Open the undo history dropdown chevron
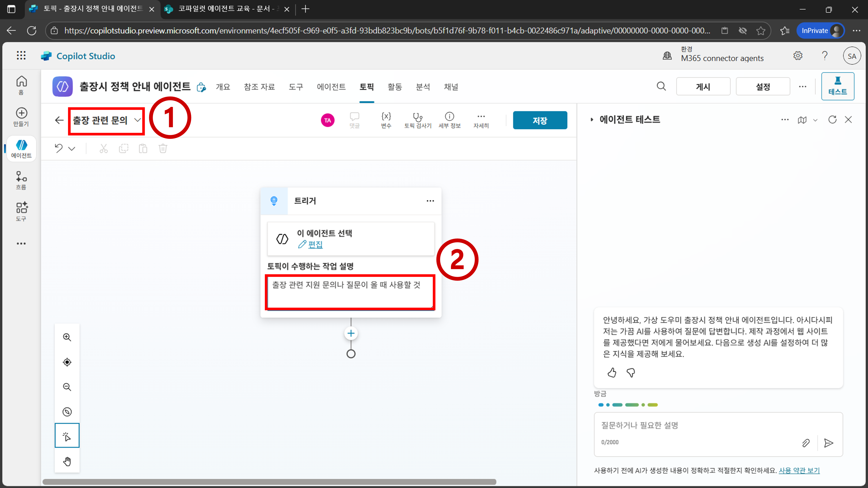Image resolution: width=868 pixels, height=488 pixels. tap(72, 149)
